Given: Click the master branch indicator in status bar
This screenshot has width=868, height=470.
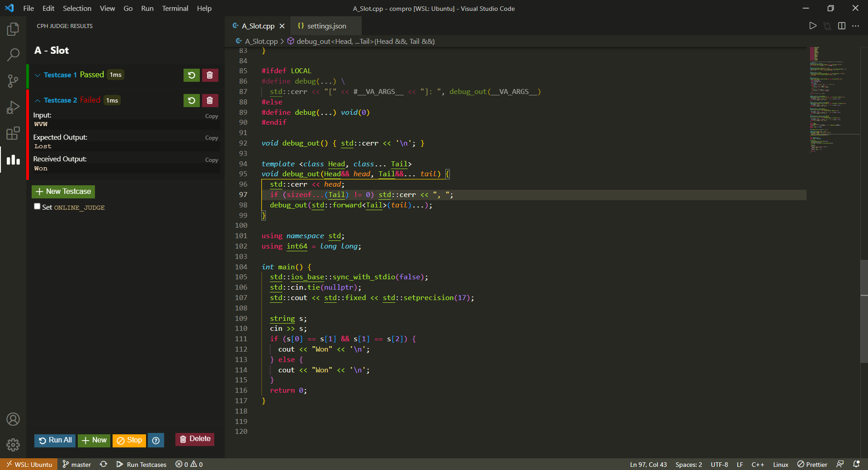Looking at the screenshot, I should click(x=76, y=464).
